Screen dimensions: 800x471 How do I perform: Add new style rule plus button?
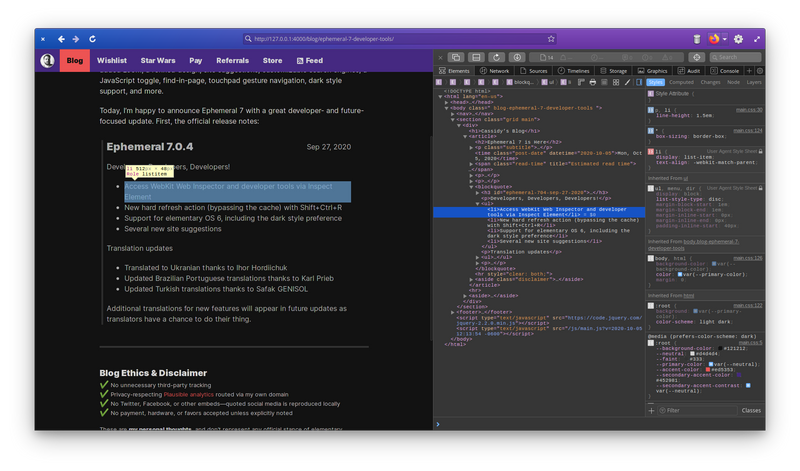pyautogui.click(x=651, y=410)
